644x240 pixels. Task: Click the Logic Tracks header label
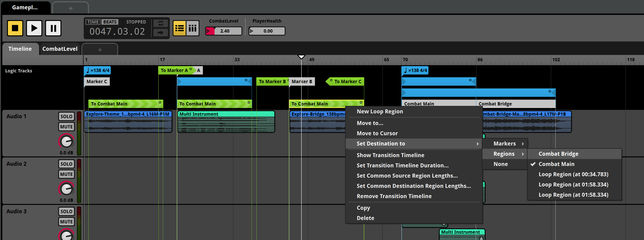pyautogui.click(x=19, y=71)
